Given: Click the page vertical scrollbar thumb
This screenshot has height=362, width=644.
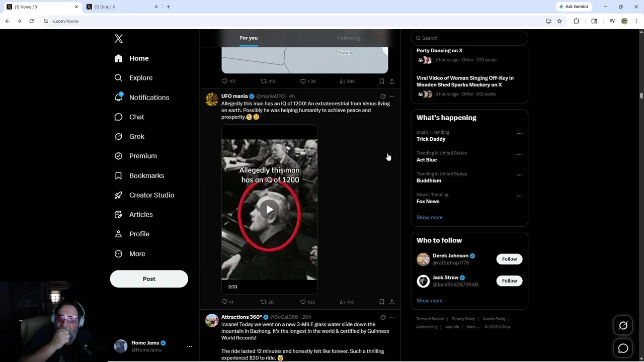Looking at the screenshot, I should (641, 96).
